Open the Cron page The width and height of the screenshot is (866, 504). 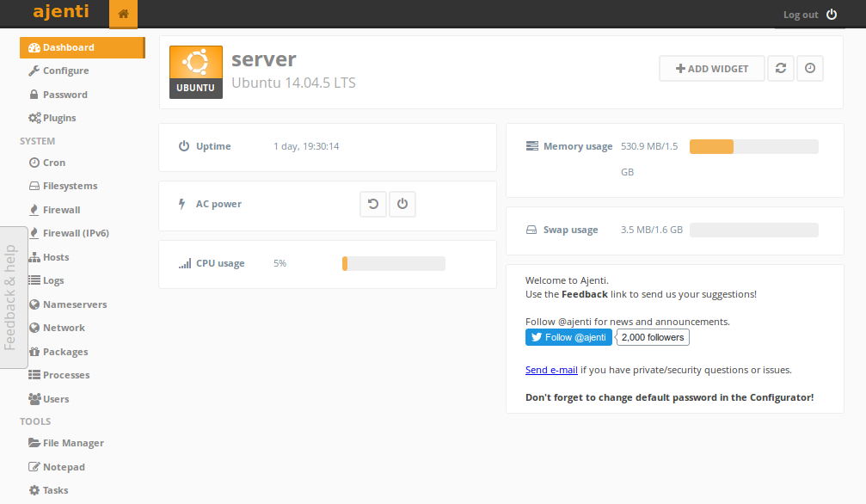click(54, 163)
